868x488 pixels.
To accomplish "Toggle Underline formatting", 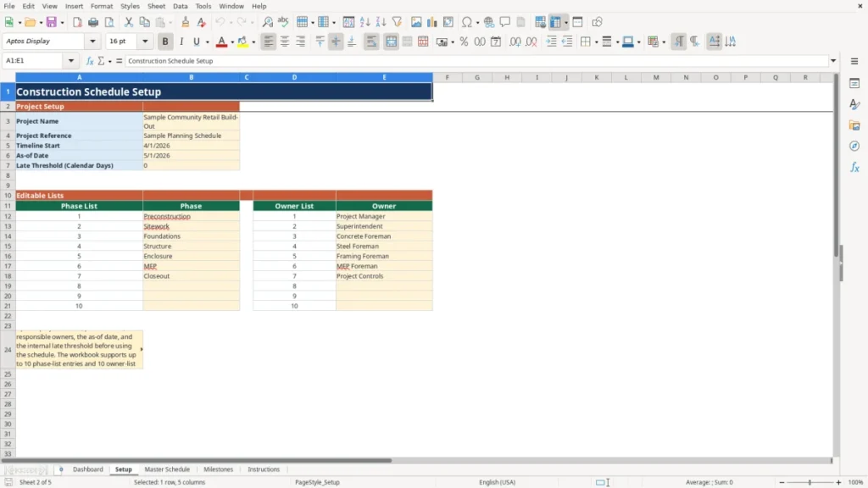I will 196,42.
